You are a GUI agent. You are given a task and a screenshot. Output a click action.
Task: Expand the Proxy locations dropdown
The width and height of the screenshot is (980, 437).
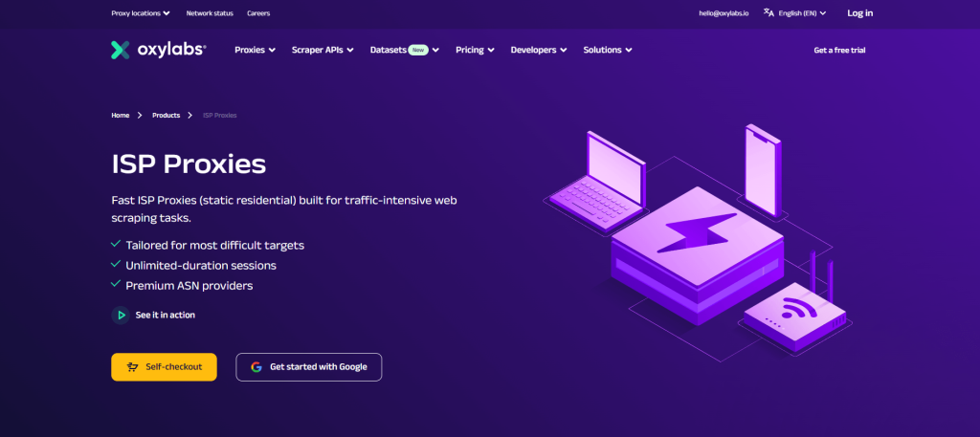[x=140, y=13]
